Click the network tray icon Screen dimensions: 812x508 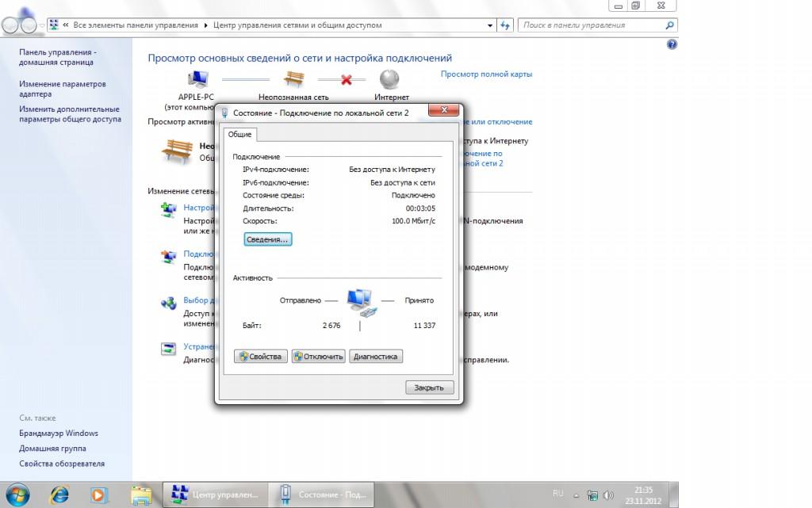coord(592,495)
